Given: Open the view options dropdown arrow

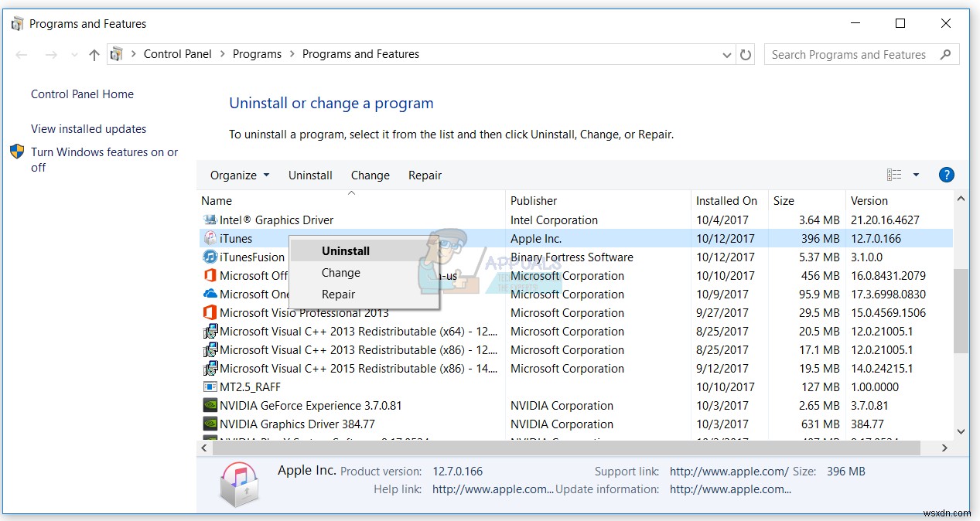Looking at the screenshot, I should click(x=917, y=175).
